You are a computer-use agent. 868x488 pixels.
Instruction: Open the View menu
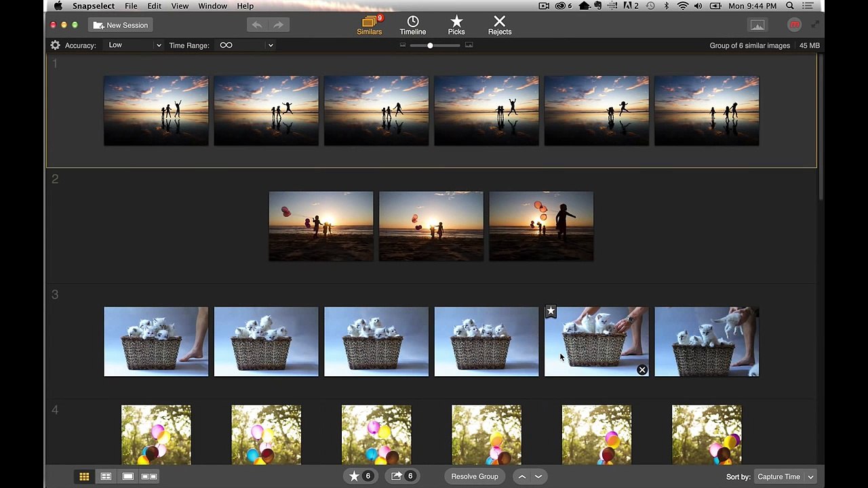tap(180, 6)
